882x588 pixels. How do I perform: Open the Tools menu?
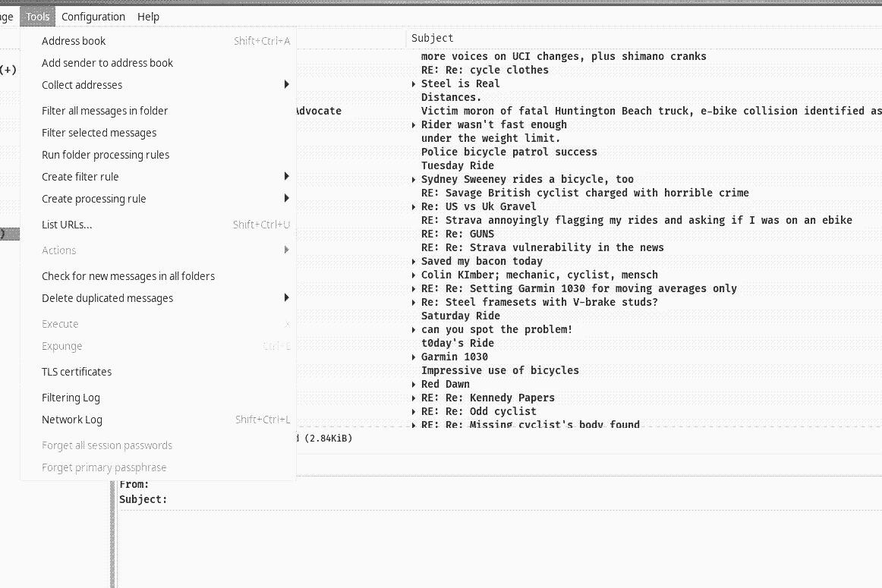(38, 17)
